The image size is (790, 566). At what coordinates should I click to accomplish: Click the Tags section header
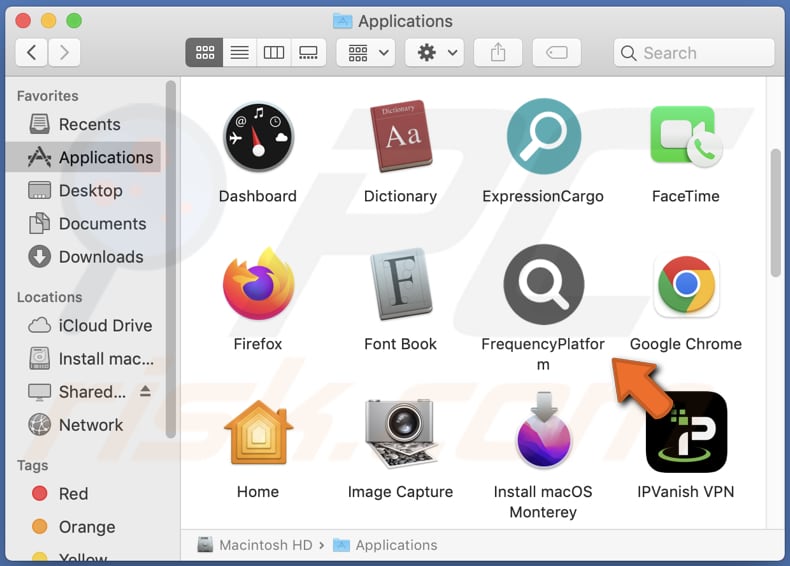coord(33,465)
